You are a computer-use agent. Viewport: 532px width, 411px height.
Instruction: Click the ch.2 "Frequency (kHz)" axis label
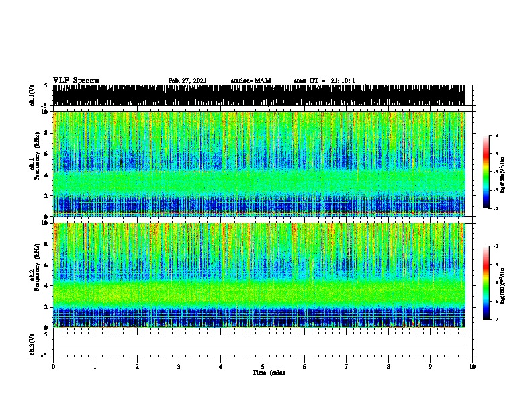(37, 267)
